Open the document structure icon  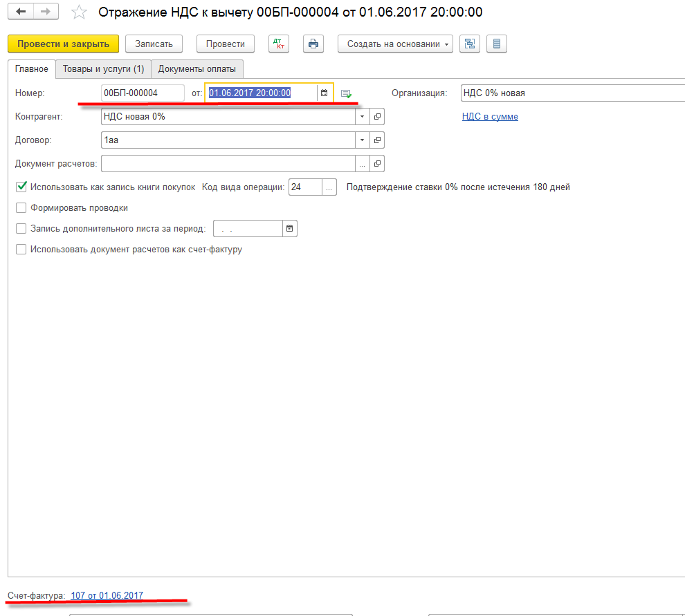pos(471,44)
